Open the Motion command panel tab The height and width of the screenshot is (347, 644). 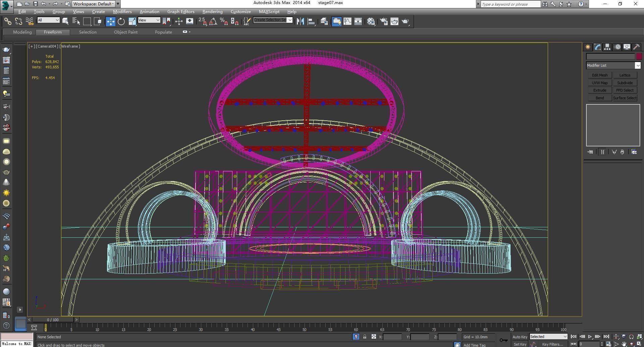point(618,47)
